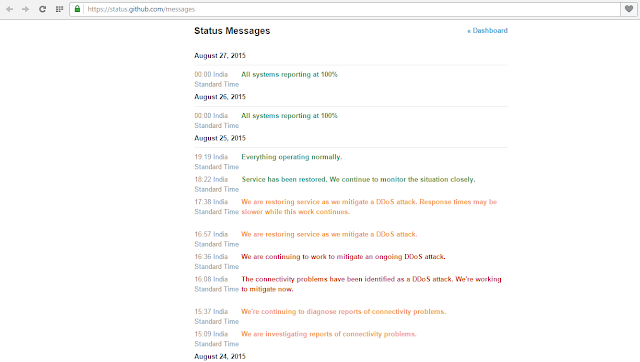Select the August 26 00:00 timestamp
The width and height of the screenshot is (640, 362).
click(x=216, y=120)
